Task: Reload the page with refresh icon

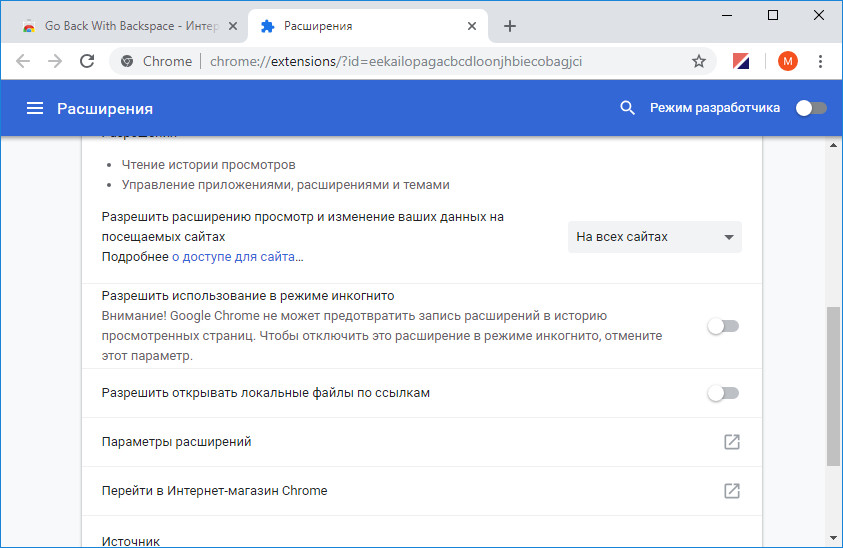Action: pos(87,61)
